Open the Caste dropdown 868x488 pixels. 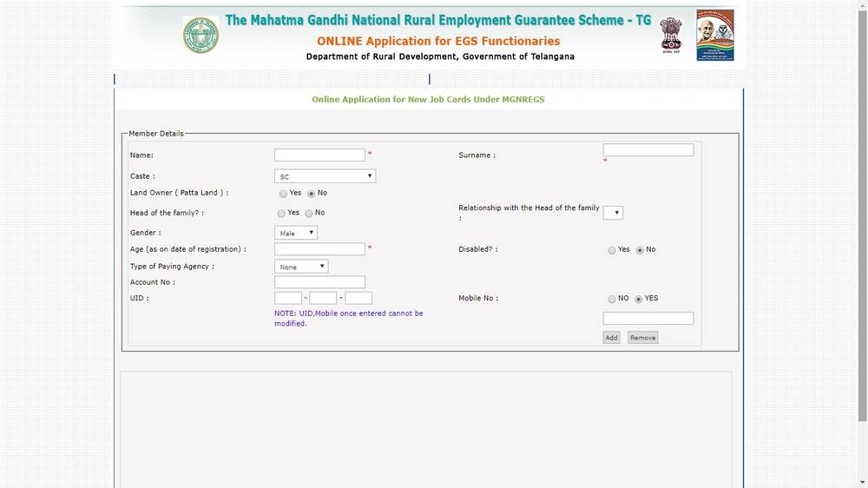click(x=325, y=176)
